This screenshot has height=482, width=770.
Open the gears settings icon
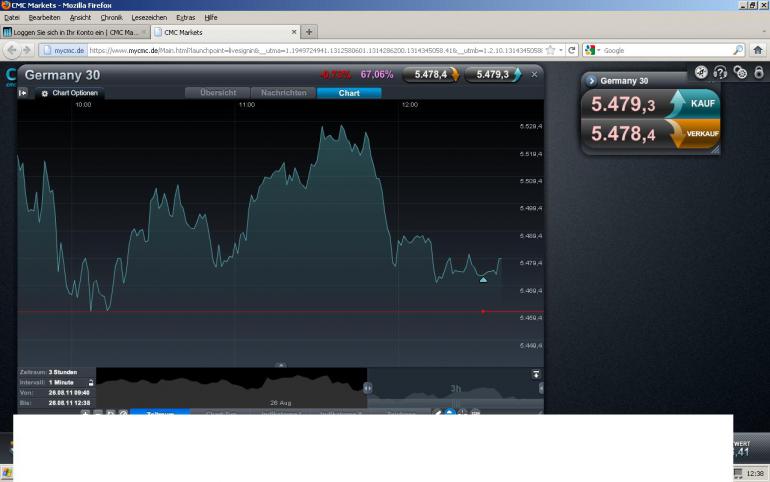click(x=740, y=73)
